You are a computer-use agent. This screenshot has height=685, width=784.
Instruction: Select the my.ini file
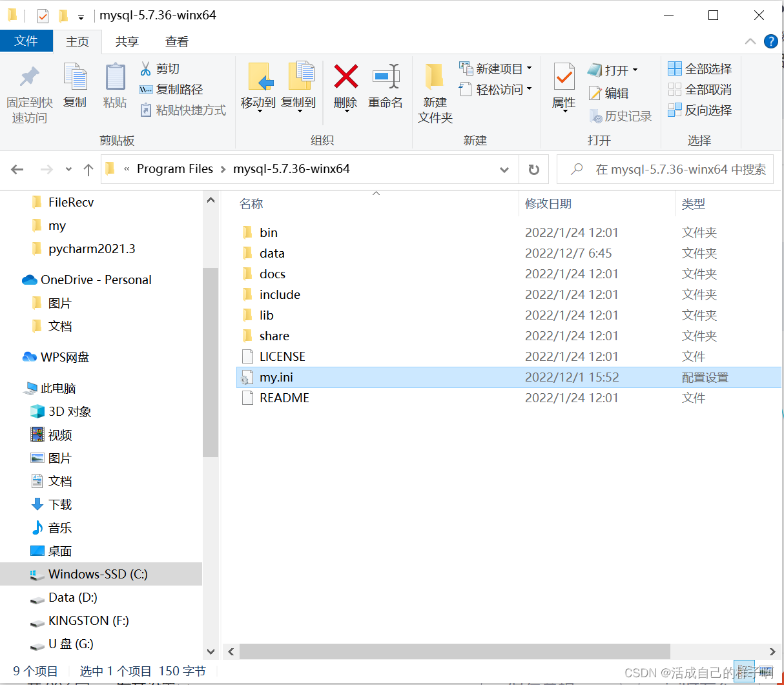(x=508, y=377)
